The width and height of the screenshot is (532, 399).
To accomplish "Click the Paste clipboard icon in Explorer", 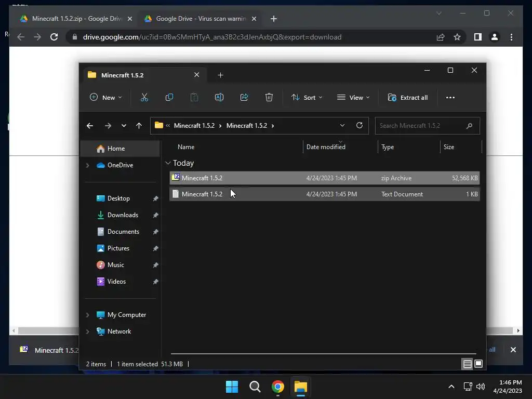I will point(194,97).
